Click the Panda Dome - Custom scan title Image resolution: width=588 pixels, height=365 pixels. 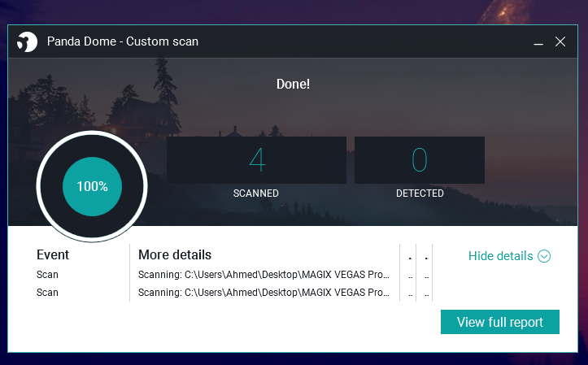pyautogui.click(x=123, y=41)
